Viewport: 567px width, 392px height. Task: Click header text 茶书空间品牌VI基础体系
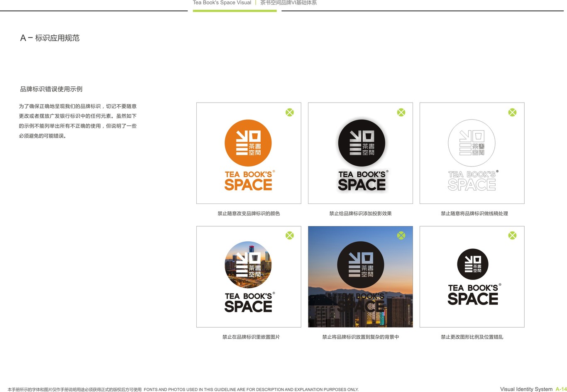288,2
